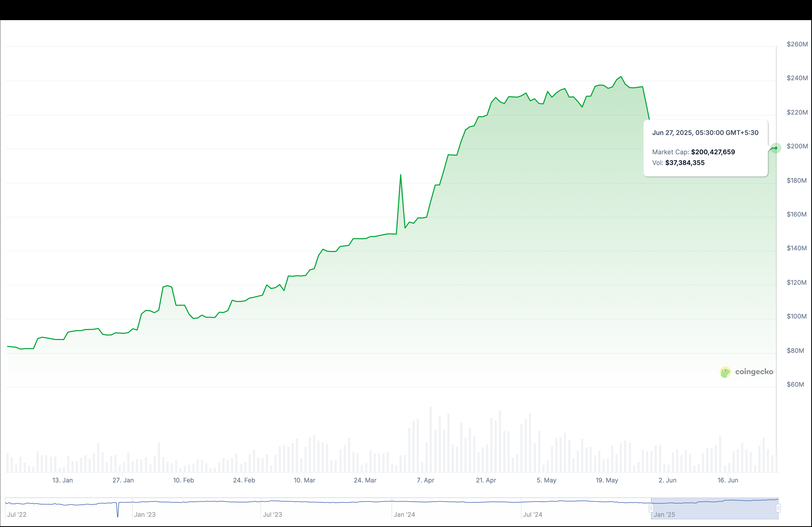Image resolution: width=812 pixels, height=527 pixels.
Task: Click the right handle of the range navigator
Action: click(x=778, y=508)
